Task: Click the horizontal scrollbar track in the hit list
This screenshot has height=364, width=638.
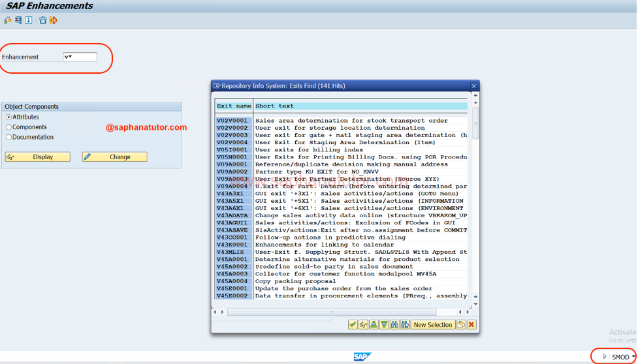Action: (x=332, y=312)
